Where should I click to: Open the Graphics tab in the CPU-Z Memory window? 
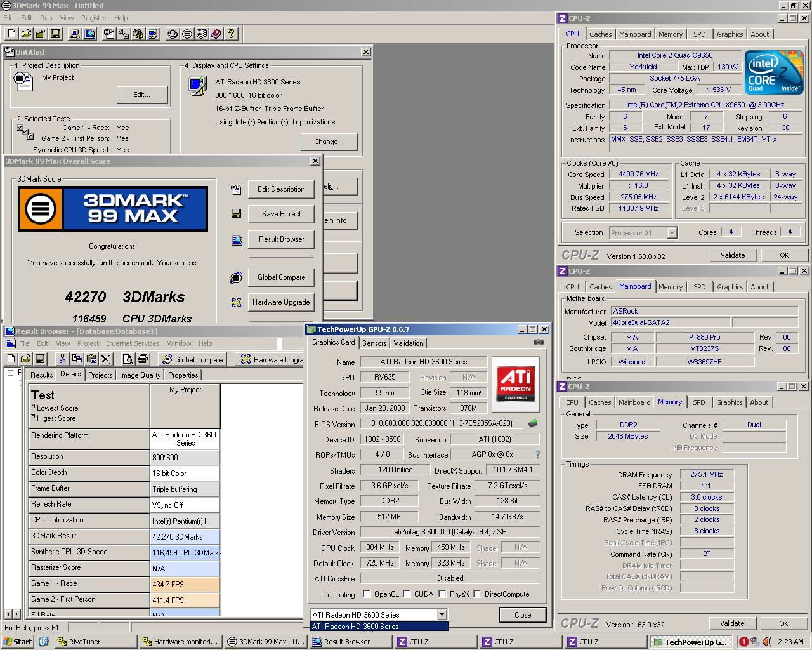coord(729,402)
